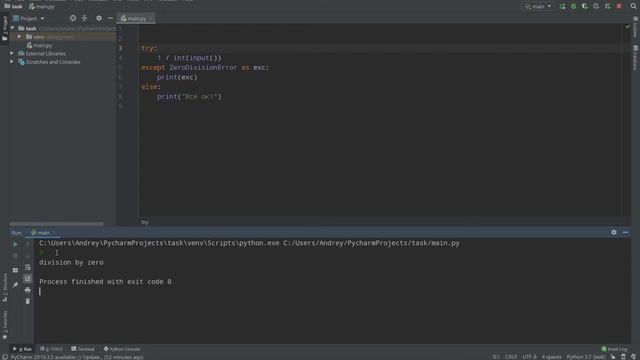
Task: Select the venv folder row
Action: point(62,37)
